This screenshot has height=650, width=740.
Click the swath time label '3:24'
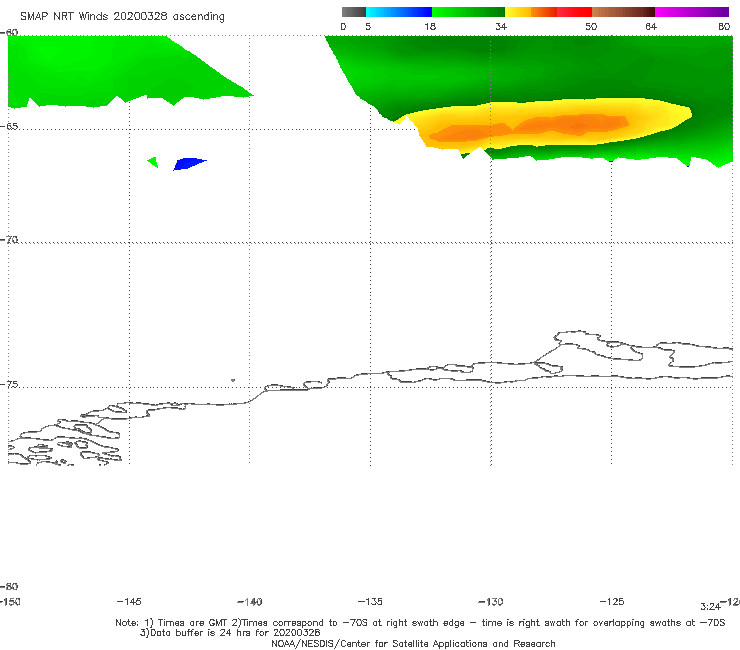(710, 607)
